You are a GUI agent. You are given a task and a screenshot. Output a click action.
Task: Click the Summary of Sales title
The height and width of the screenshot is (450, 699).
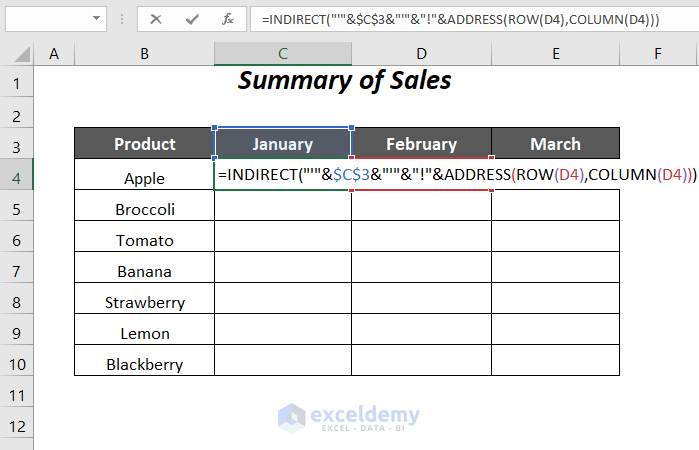coord(345,81)
